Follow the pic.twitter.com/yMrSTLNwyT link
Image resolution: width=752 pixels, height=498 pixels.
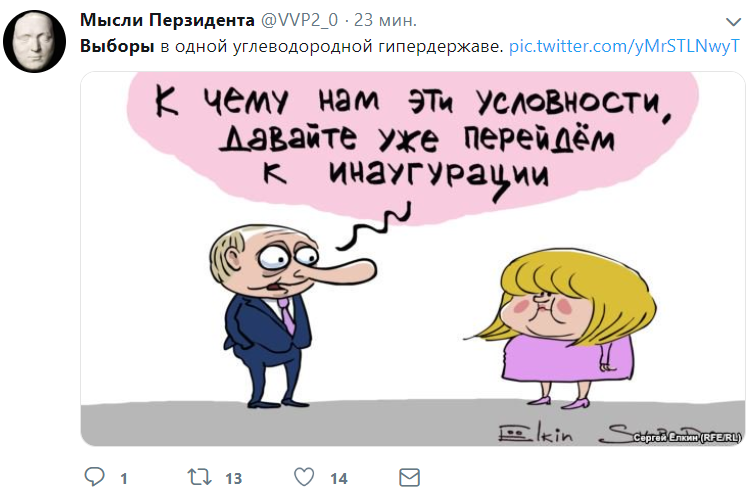[x=624, y=46]
